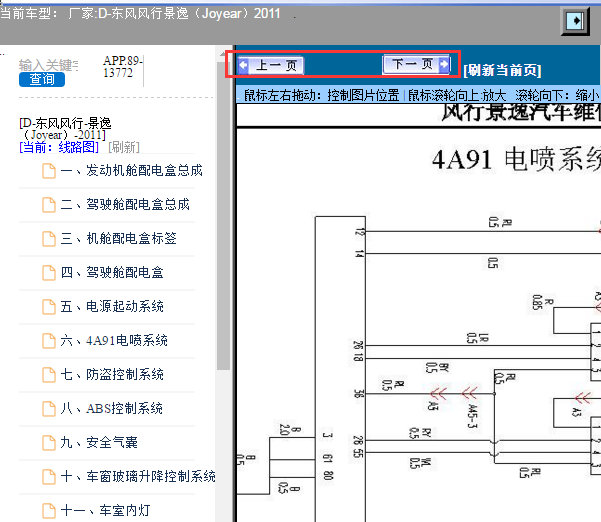Screen dimensions: 601x522
Task: Click document icon beside 四、驾驶舱配电盒
Action: [x=49, y=273]
